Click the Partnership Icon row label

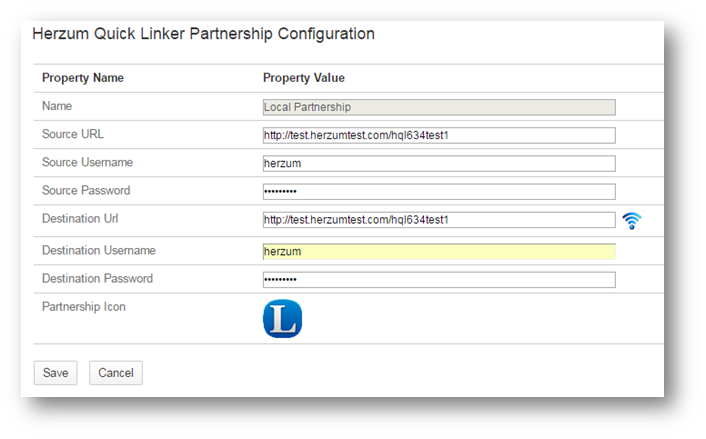[x=84, y=307]
